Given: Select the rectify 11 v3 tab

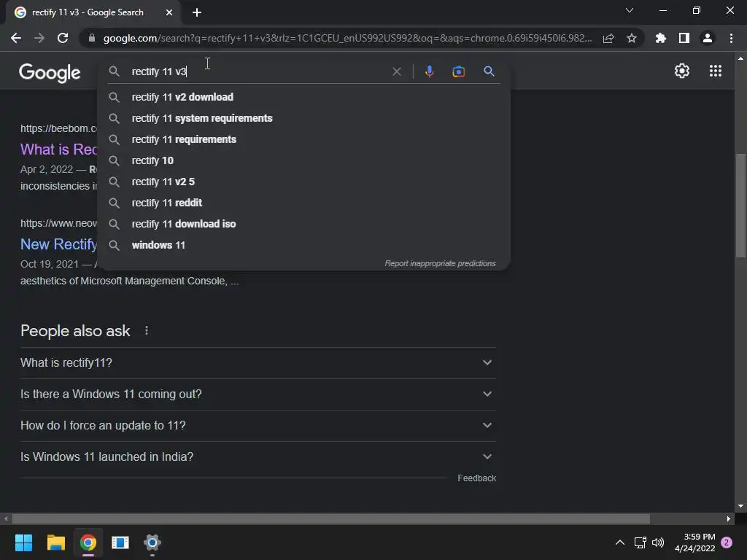Looking at the screenshot, I should coord(93,13).
